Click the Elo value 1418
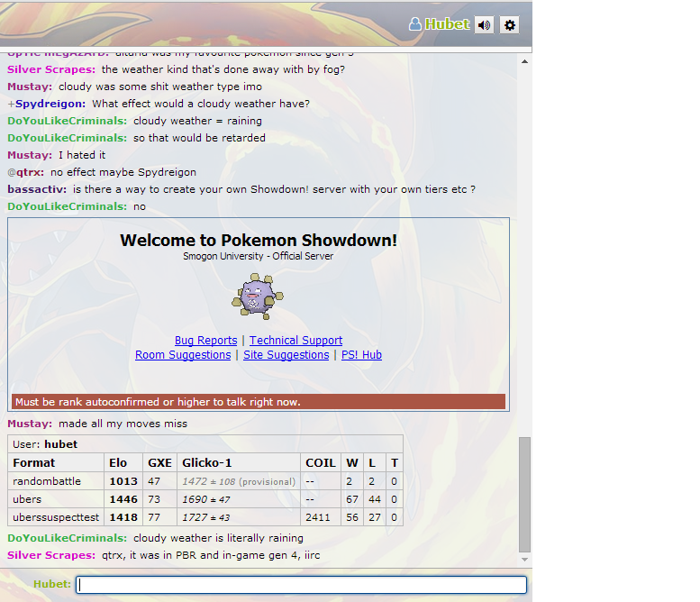 (x=123, y=517)
